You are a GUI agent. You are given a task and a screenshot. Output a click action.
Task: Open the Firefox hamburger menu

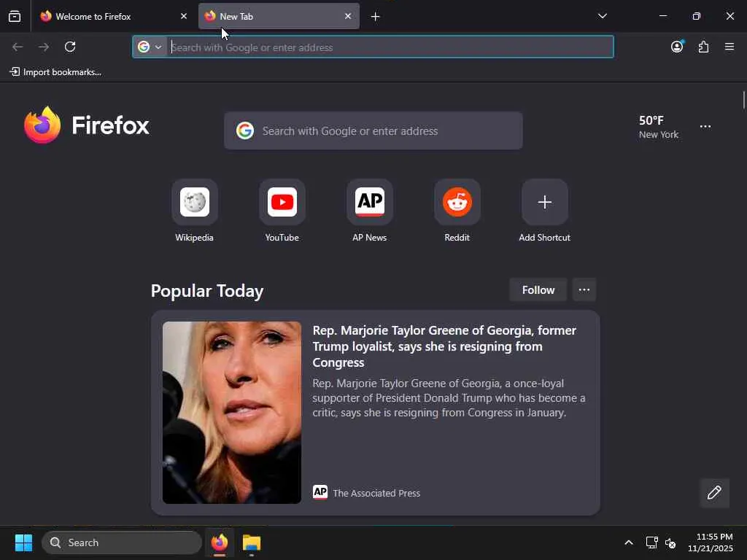(729, 47)
